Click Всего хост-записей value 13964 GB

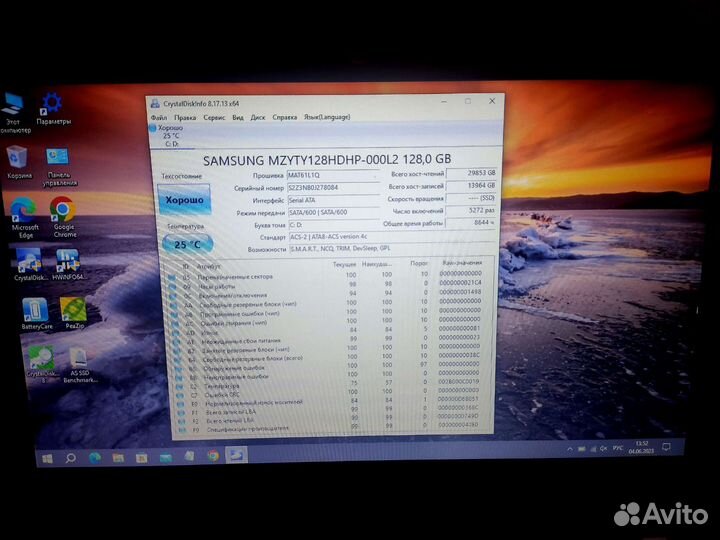click(472, 186)
